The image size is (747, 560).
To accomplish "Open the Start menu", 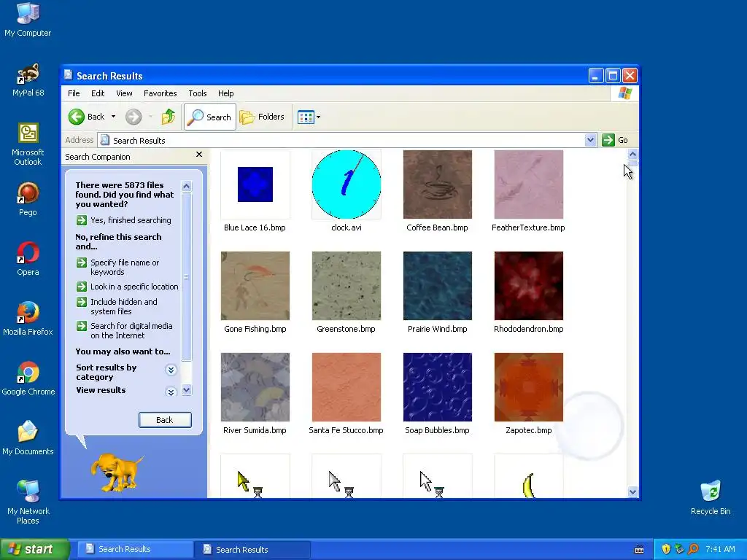I will (34, 549).
